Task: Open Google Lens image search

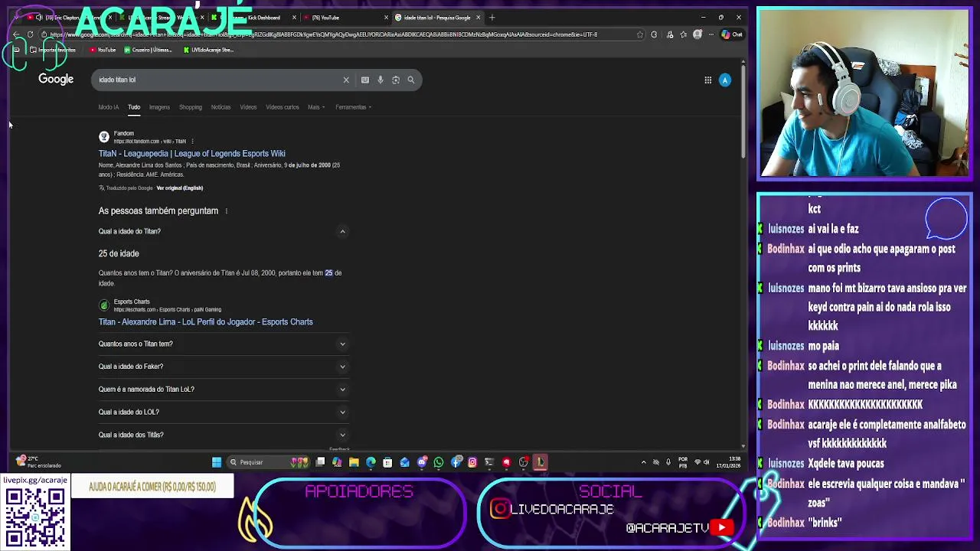Action: pos(396,80)
